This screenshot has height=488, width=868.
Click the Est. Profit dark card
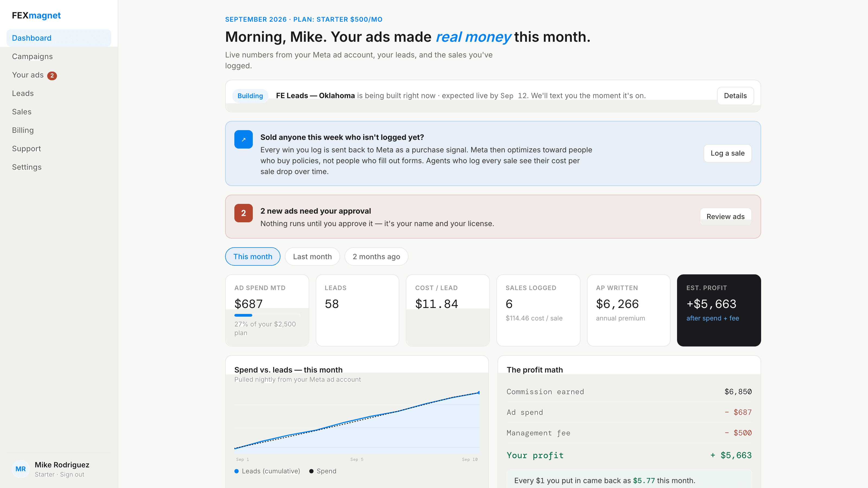pyautogui.click(x=719, y=310)
